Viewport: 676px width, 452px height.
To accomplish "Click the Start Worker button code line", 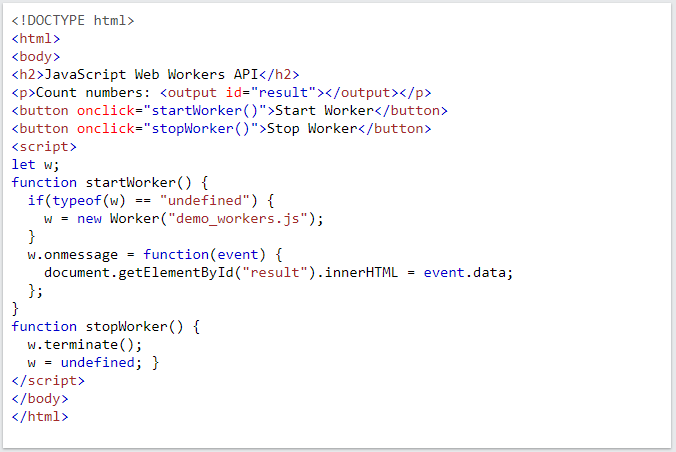I will (229, 110).
